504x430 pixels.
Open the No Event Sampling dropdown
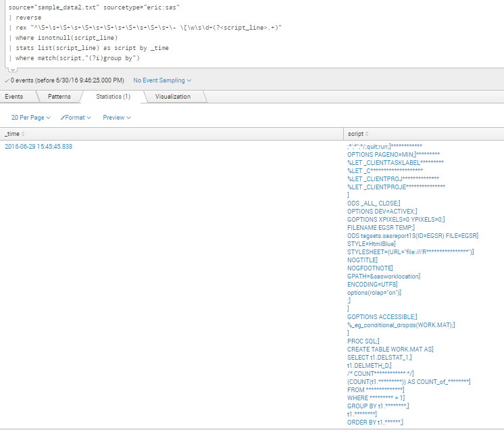[x=162, y=80]
